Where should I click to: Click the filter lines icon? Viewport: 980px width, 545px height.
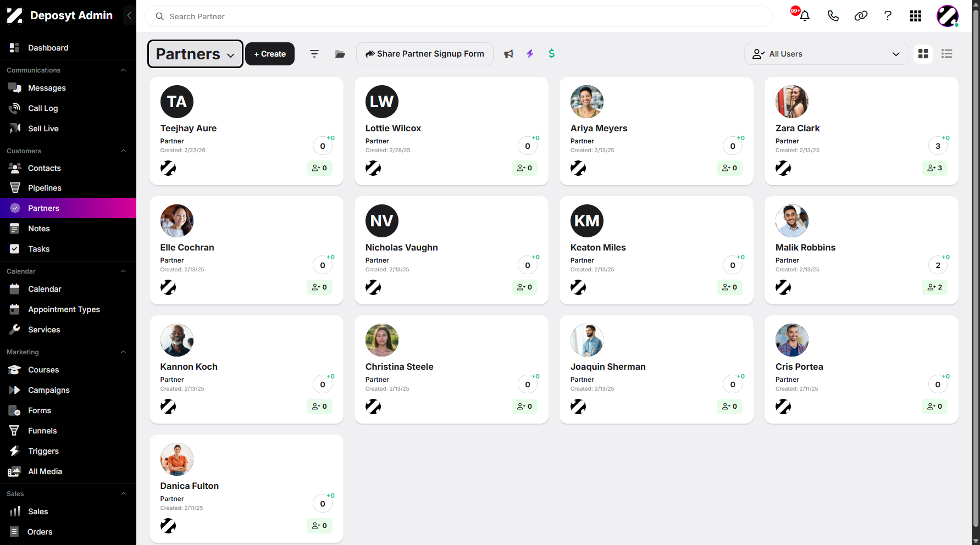pos(314,54)
